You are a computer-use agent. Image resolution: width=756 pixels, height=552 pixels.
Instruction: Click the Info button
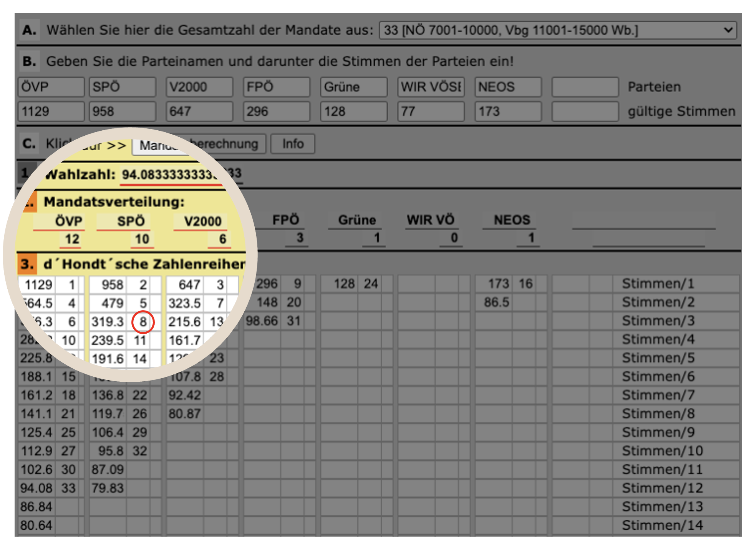(293, 144)
